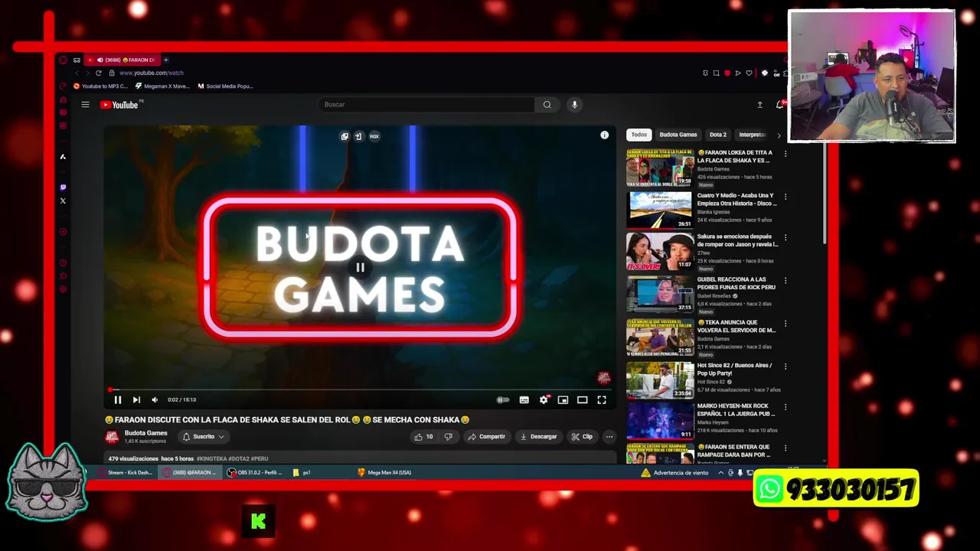Viewport: 980px width, 551px height.
Task: Click the Compartir share button
Action: [x=487, y=437]
